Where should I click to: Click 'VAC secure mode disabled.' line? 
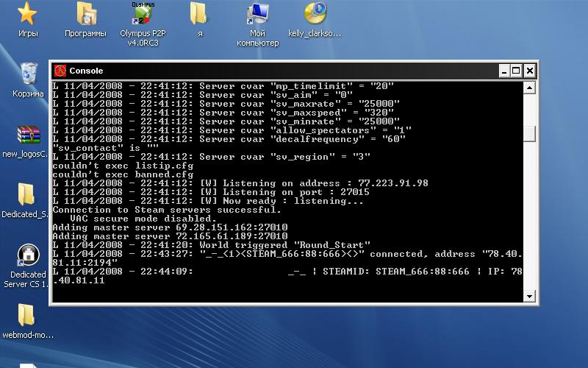(143, 219)
